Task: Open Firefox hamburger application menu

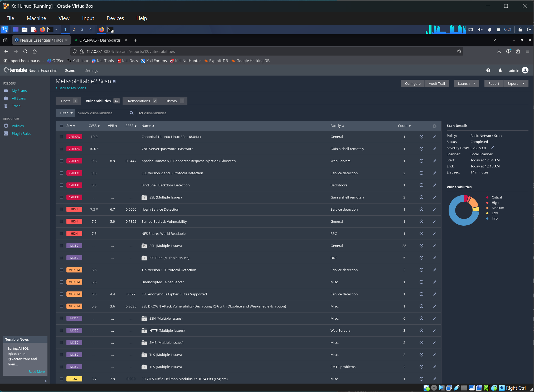Action: point(527,51)
